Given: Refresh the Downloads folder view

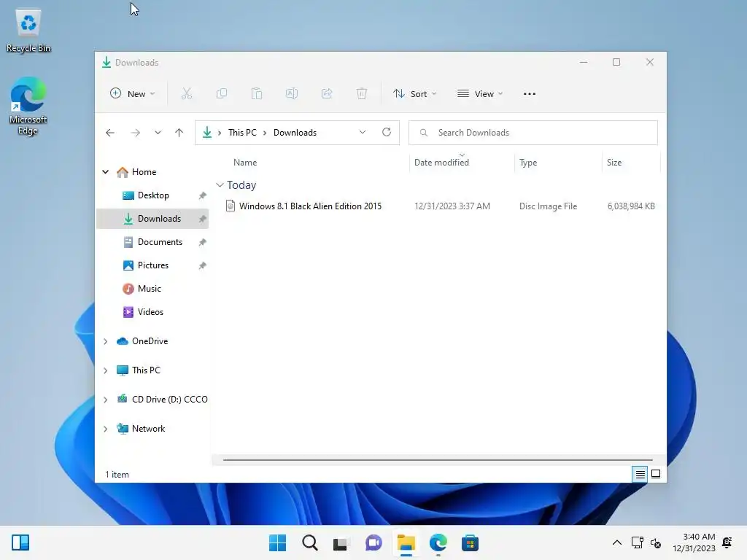Looking at the screenshot, I should (387, 132).
